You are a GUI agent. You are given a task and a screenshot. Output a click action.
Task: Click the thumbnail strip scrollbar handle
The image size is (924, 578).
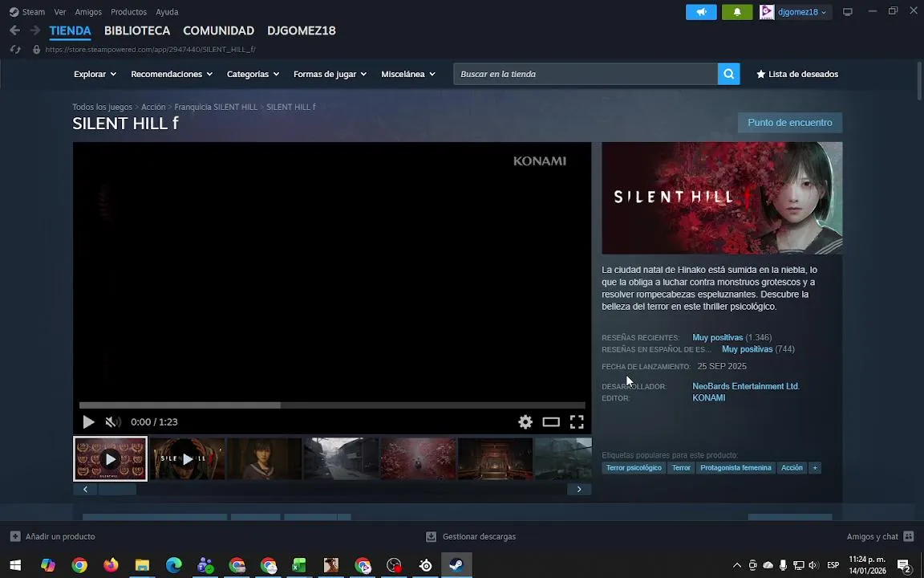[x=117, y=489]
